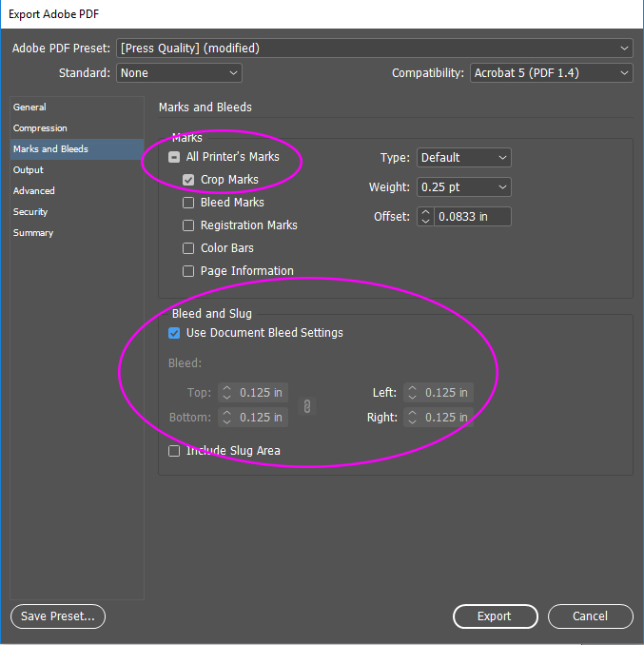The width and height of the screenshot is (644, 645).
Task: Decrease Bottom bleed with down arrow
Action: pyautogui.click(x=226, y=422)
